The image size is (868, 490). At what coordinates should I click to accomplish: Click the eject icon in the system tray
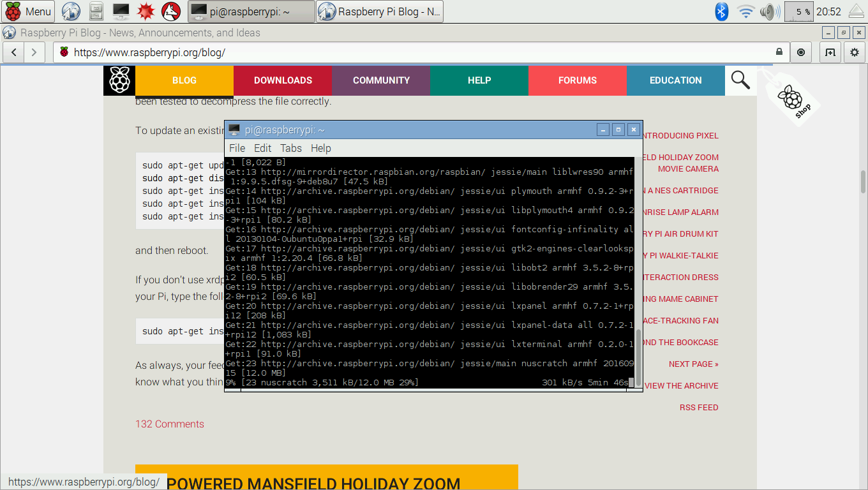(x=856, y=11)
